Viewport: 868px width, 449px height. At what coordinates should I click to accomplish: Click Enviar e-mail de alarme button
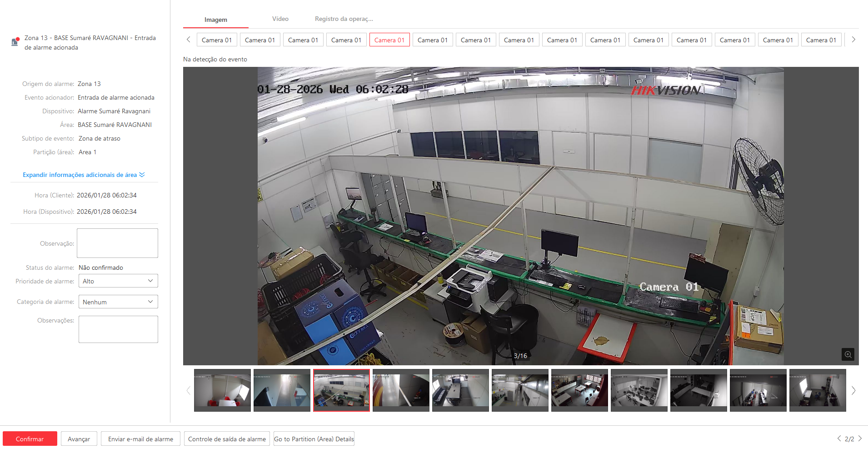(x=140, y=439)
